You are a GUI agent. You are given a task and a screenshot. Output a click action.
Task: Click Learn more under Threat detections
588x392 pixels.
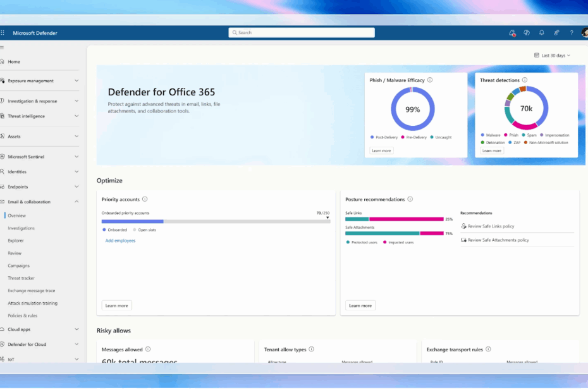pyautogui.click(x=492, y=150)
